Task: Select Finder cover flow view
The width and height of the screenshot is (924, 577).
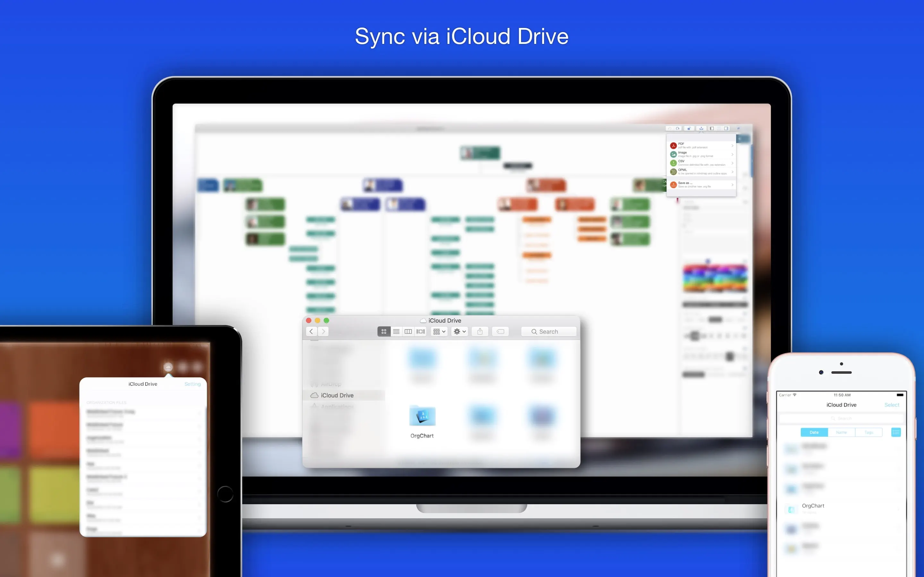Action: [420, 332]
